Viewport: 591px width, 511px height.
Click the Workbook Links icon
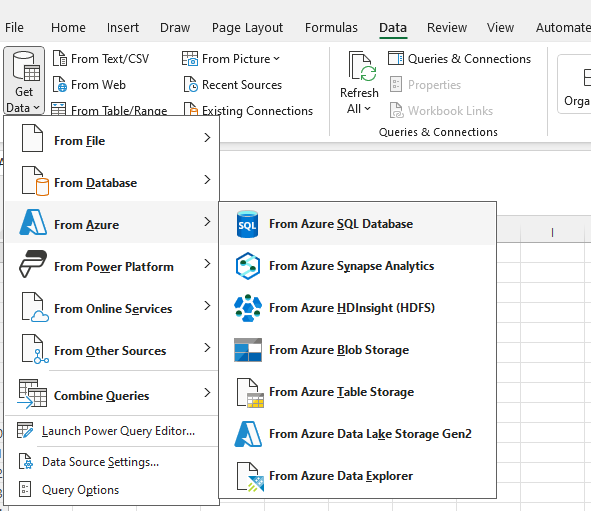coord(396,110)
